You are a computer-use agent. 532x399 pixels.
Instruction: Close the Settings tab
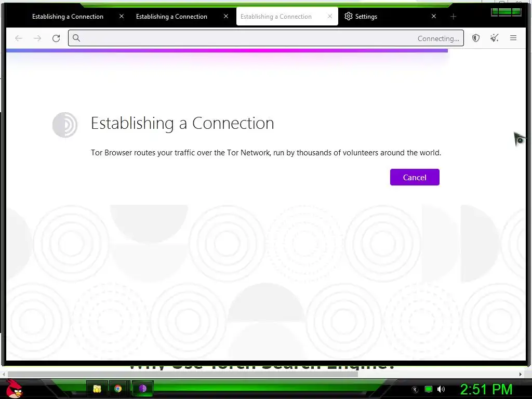[x=434, y=16]
